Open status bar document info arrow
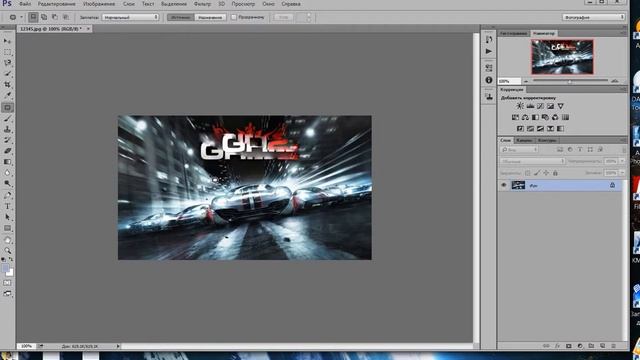Image resolution: width=640 pixels, height=360 pixels. tap(118, 346)
